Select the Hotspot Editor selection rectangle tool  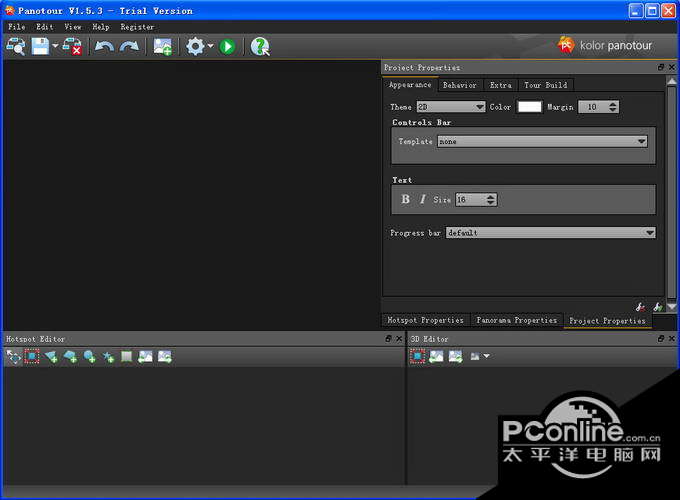[32, 357]
